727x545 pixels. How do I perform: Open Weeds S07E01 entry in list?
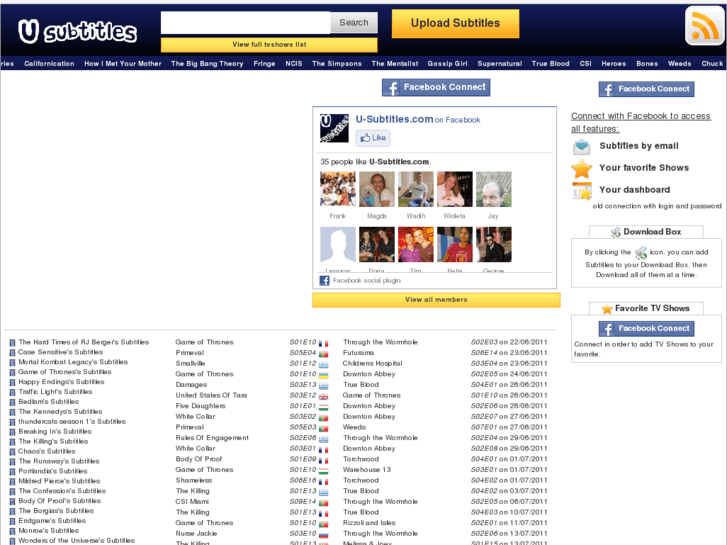pos(354,427)
